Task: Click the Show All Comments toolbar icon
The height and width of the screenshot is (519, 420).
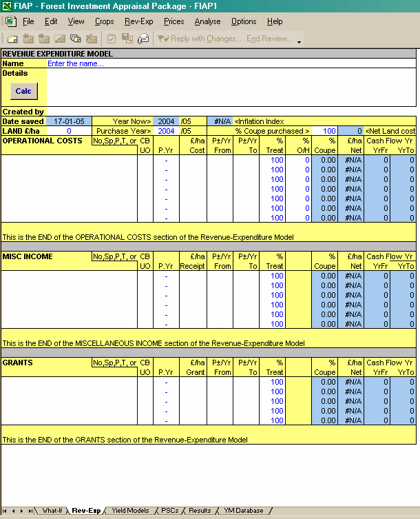Action: point(76,39)
